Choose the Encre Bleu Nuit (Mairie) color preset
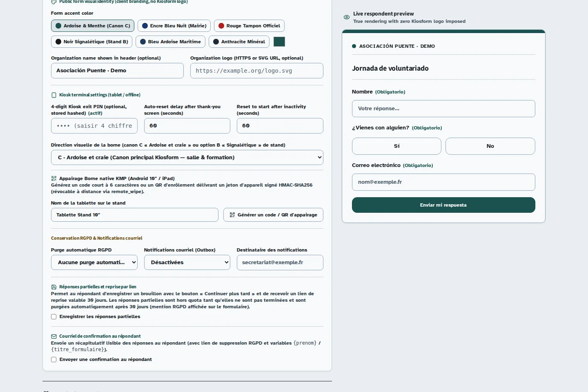Image resolution: width=588 pixels, height=392 pixels. click(174, 26)
